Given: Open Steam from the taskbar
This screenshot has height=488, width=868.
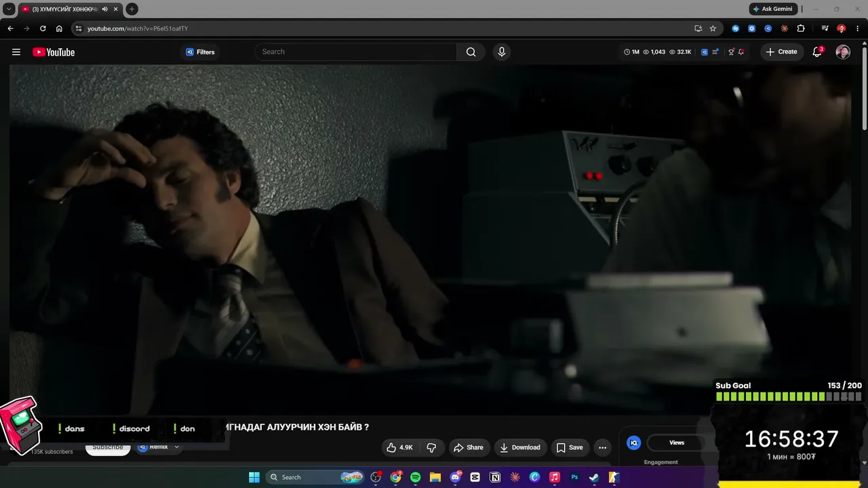Looking at the screenshot, I should click(594, 477).
